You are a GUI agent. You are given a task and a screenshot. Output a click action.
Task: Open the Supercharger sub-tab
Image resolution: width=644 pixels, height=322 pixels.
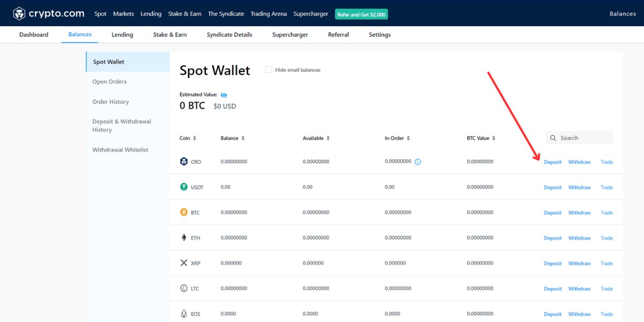pyautogui.click(x=290, y=34)
